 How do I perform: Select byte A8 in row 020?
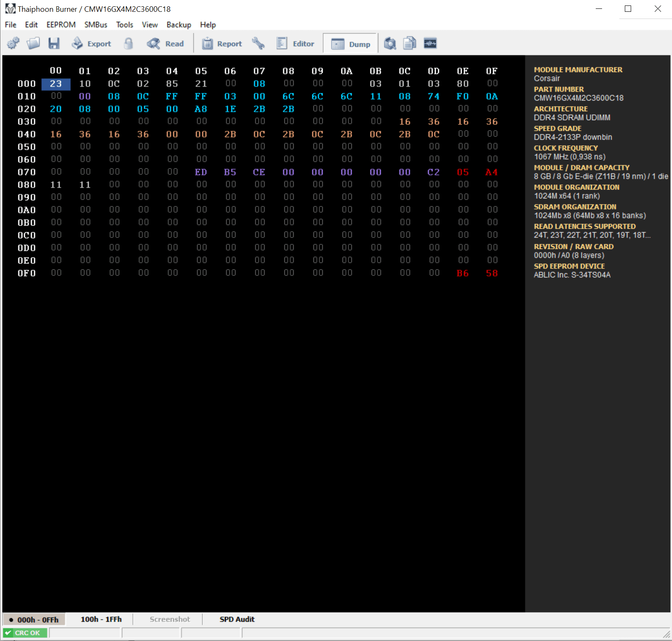coord(201,109)
